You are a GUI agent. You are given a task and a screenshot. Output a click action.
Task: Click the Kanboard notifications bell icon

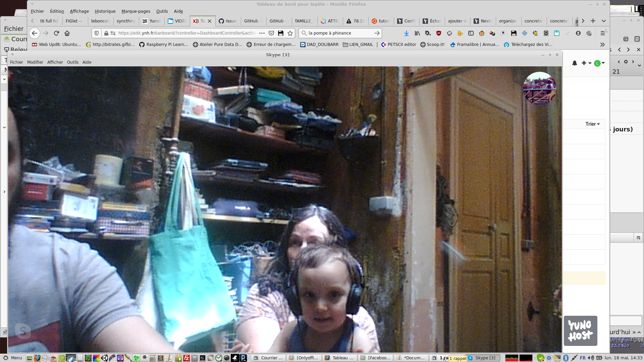(574, 63)
